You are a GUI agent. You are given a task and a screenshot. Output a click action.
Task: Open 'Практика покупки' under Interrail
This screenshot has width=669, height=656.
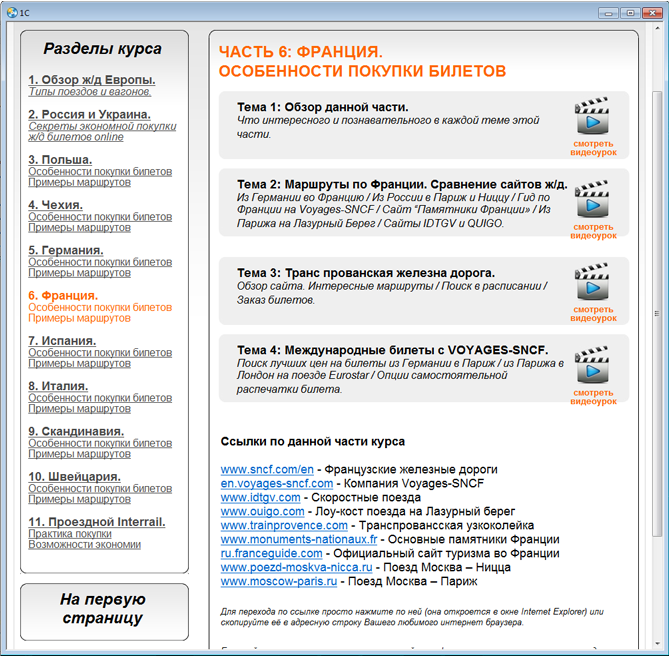click(x=70, y=534)
